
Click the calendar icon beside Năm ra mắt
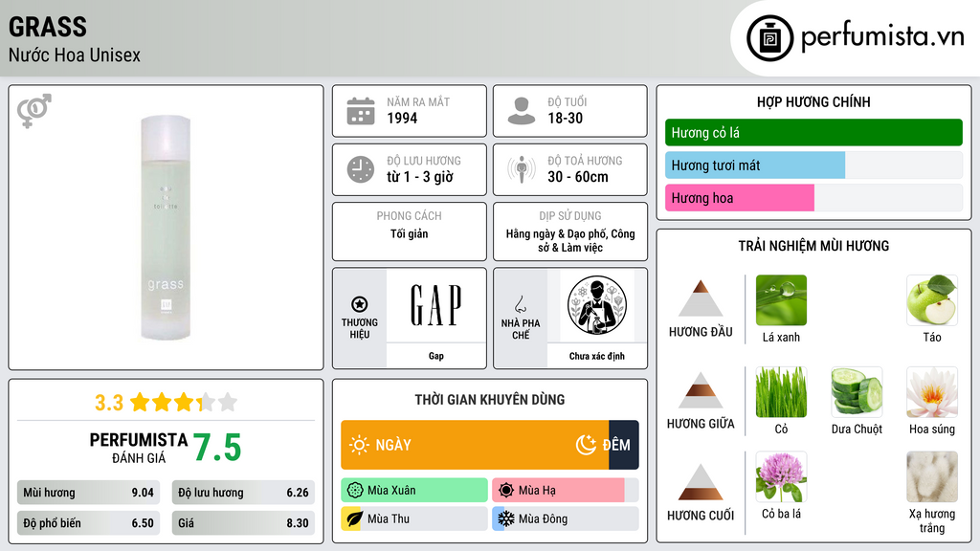pos(361,111)
